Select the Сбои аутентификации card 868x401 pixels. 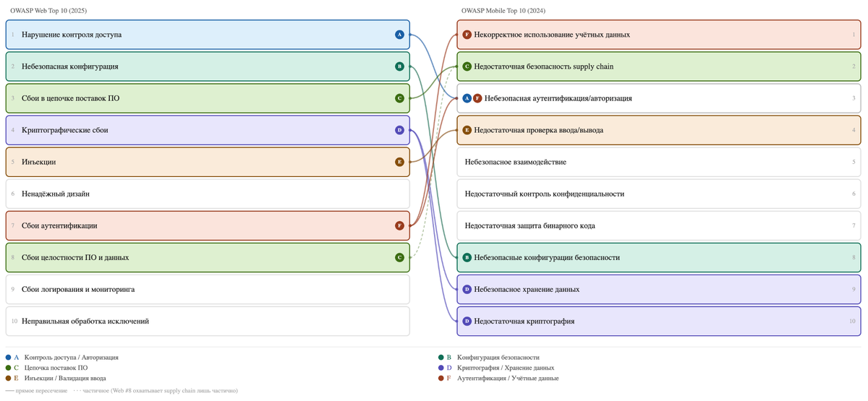[x=208, y=225]
